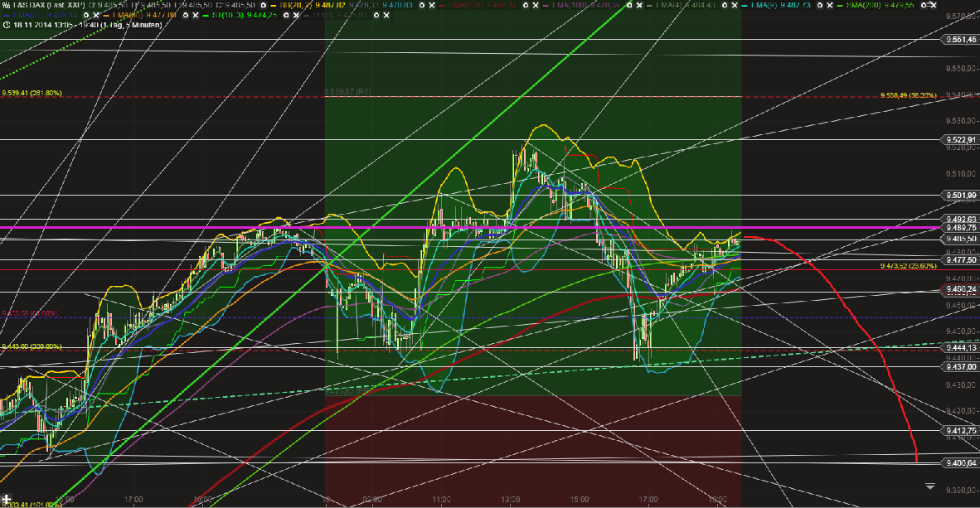This screenshot has height=508, width=980.
Task: Open settings of EMA(100) indicator
Action: tap(629, 5)
